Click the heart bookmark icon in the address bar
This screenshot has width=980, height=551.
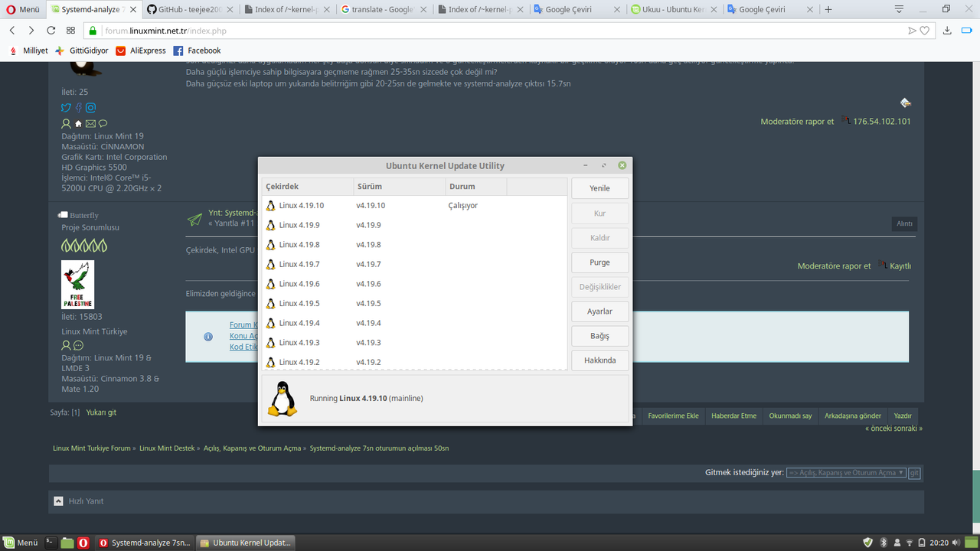[925, 31]
